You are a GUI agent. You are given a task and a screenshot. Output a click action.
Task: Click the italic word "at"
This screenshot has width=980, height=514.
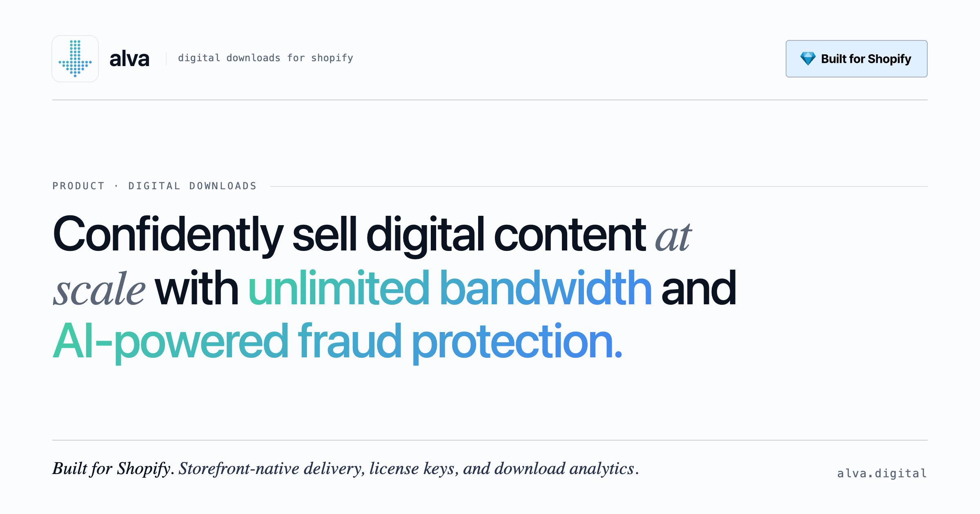tap(673, 237)
